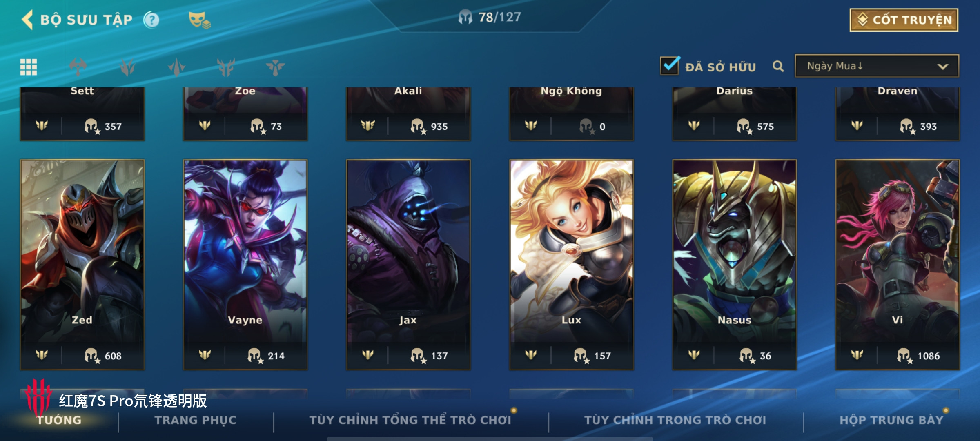Click the helmet points icon on Vi card
Screen dimensions: 980x441
(x=904, y=356)
